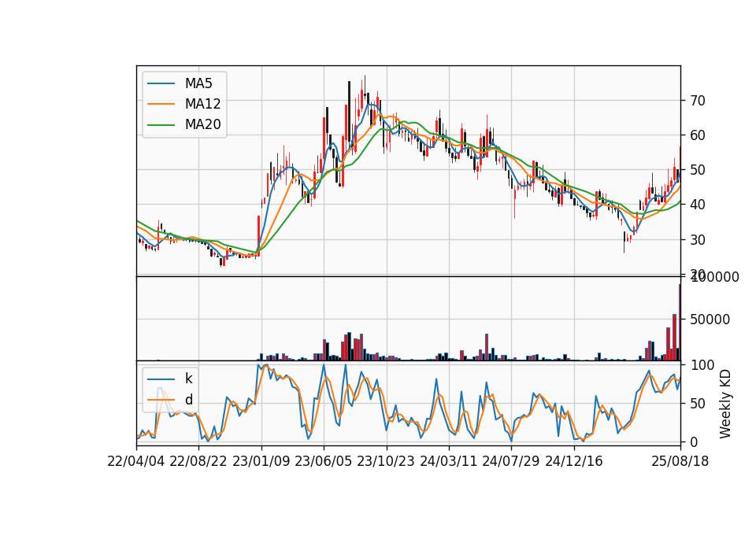756x543 pixels.
Task: Click the 70 price axis label
Action: coord(698,101)
